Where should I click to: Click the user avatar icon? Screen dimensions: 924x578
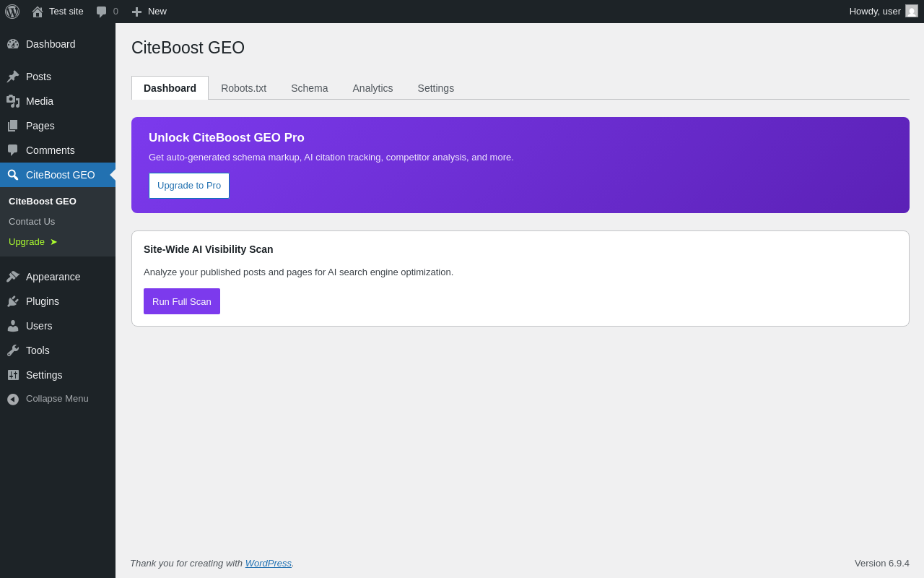click(912, 11)
